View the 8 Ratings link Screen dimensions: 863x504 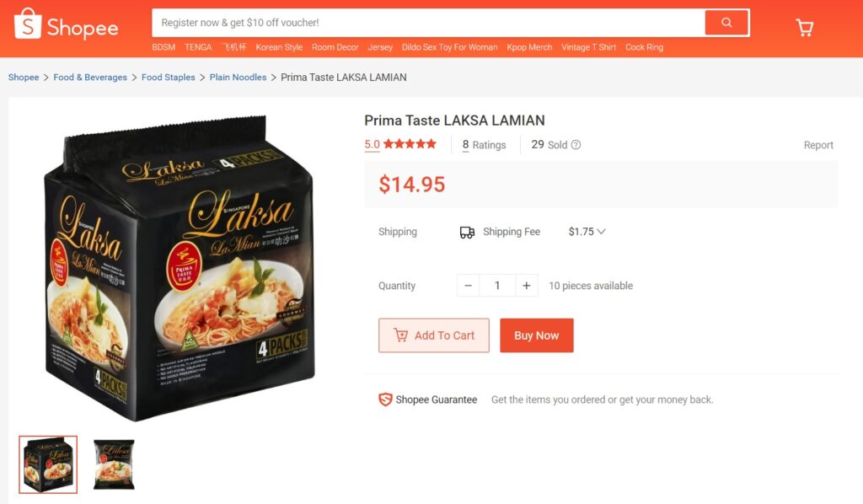coord(484,145)
